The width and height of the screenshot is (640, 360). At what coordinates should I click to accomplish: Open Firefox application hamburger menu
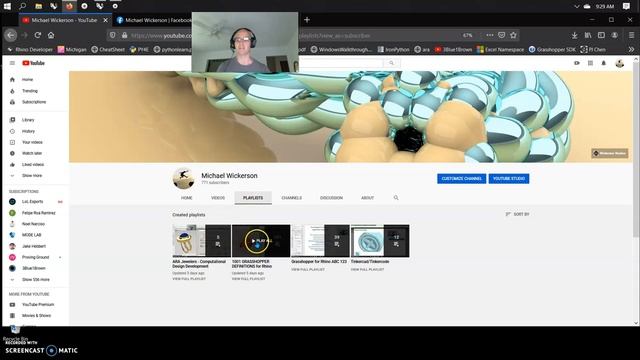pyautogui.click(x=631, y=36)
